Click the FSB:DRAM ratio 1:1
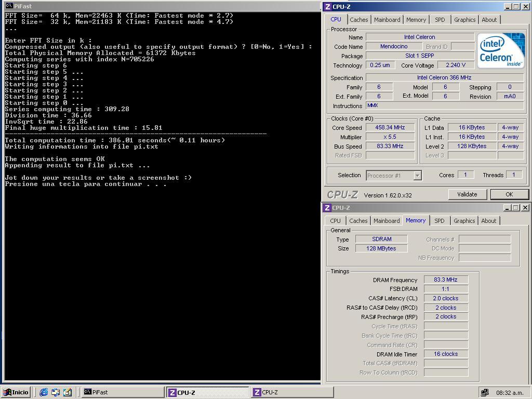532x399 pixels. pos(446,289)
